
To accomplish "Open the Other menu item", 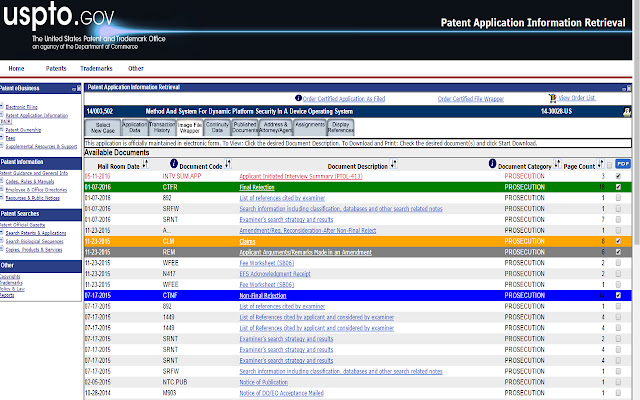I will 136,69.
